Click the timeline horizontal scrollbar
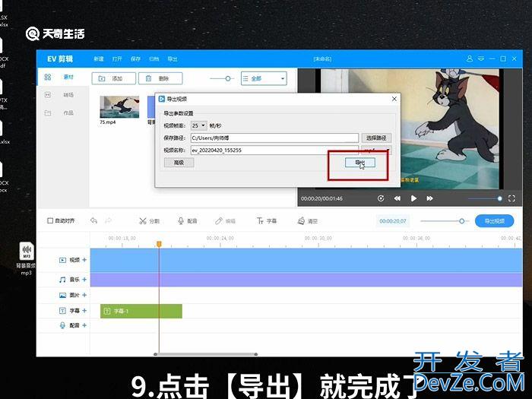This screenshot has width=532, height=399. coord(206,354)
